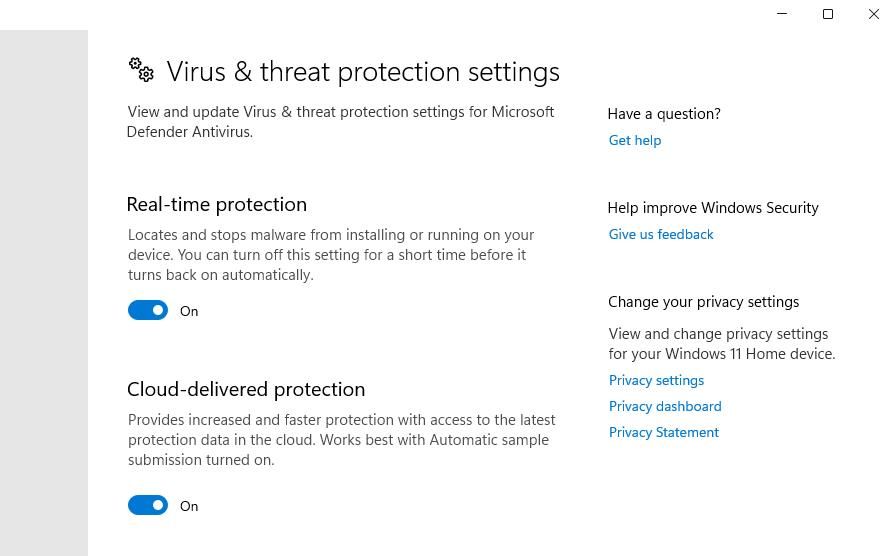The image size is (892, 556).
Task: Close the Windows Security window
Action: pyautogui.click(x=873, y=14)
